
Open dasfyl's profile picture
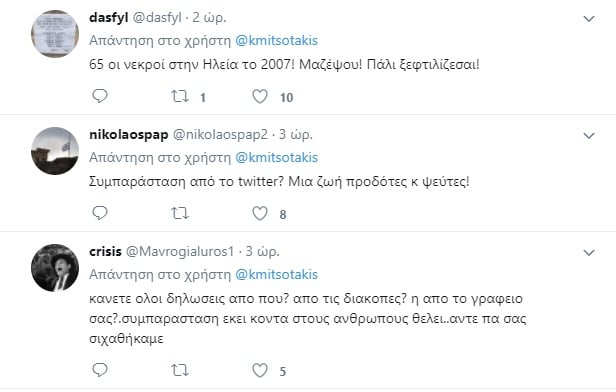[55, 34]
